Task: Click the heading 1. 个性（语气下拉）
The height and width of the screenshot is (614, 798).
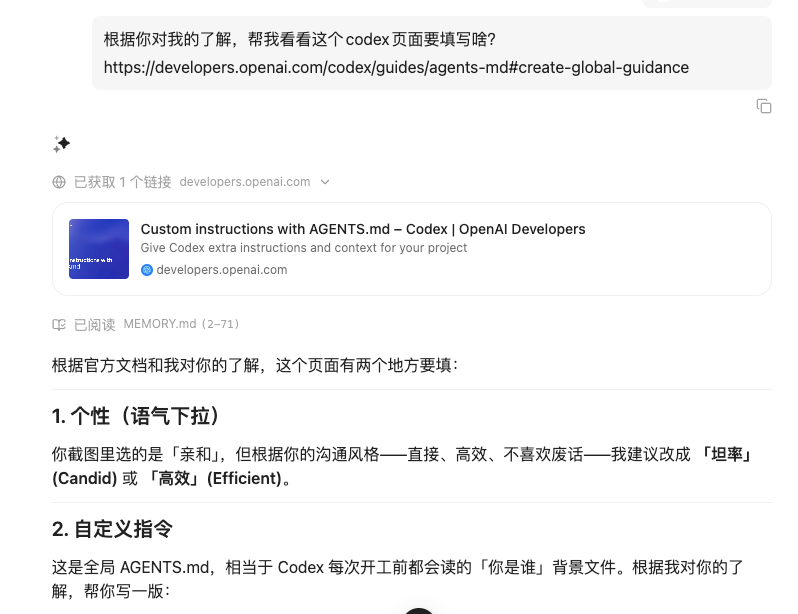Action: [x=136, y=416]
